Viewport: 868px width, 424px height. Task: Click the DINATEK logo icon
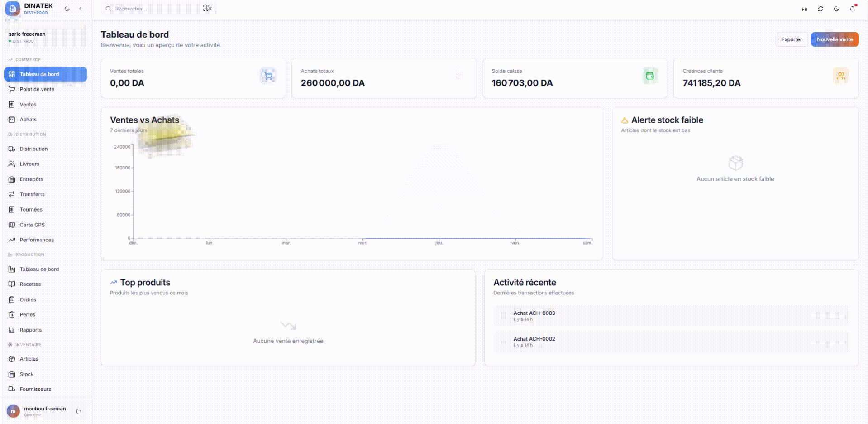pos(13,9)
